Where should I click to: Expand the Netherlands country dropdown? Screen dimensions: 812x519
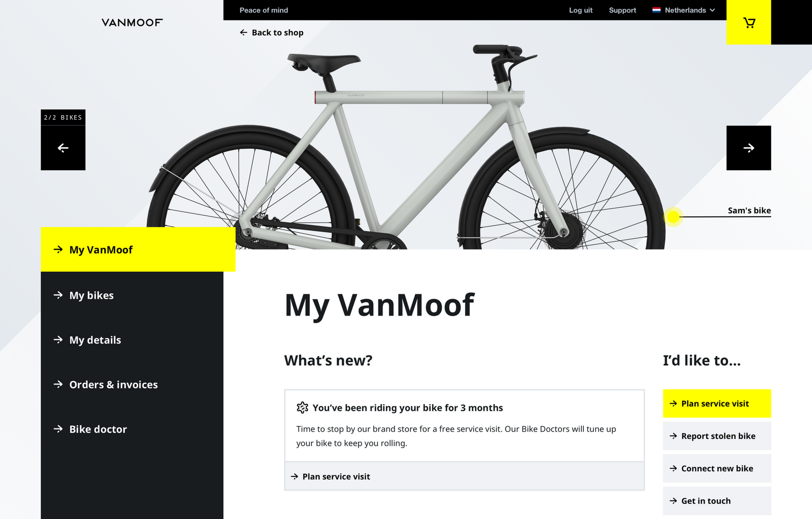[712, 10]
